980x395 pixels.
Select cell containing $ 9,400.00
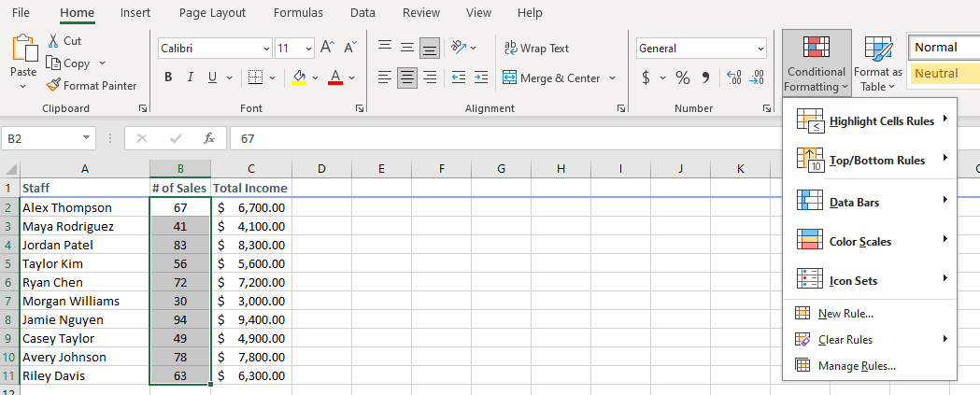point(251,320)
